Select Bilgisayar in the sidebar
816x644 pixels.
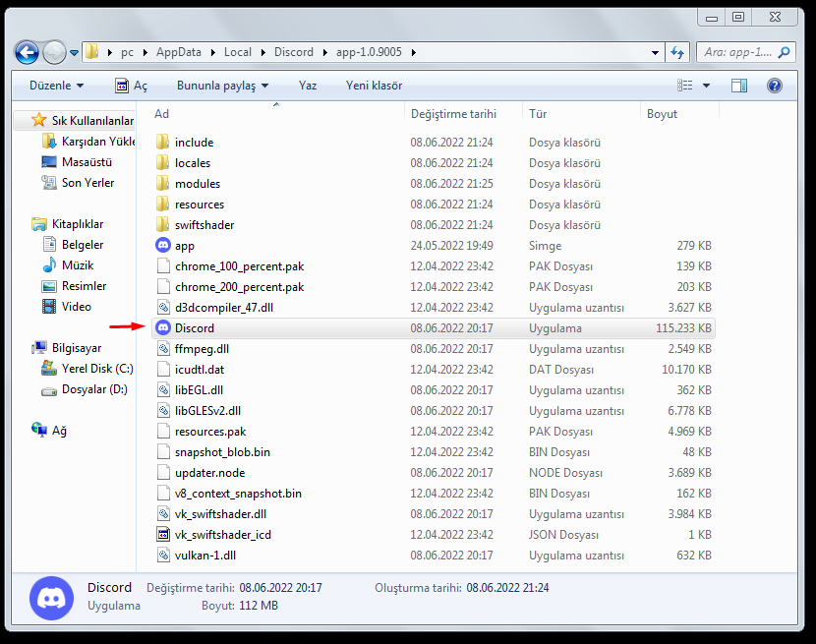(67, 348)
